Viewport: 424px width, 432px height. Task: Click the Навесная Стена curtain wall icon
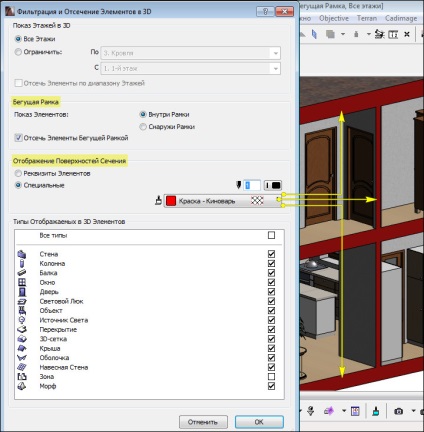tap(22, 367)
